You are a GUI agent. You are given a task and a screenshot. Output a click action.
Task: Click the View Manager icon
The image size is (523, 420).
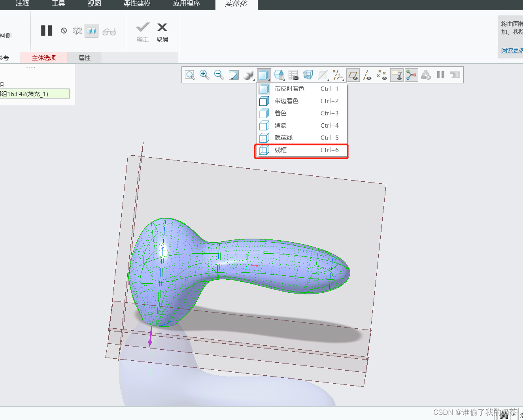293,75
